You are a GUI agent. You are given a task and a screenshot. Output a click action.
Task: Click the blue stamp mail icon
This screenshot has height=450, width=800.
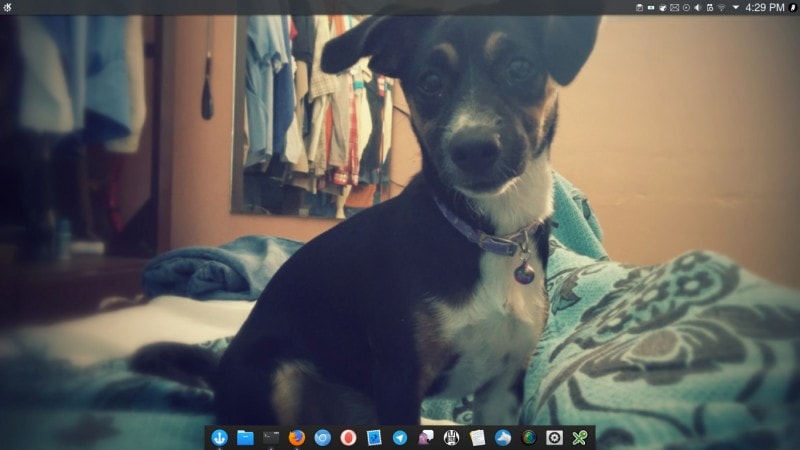pyautogui.click(x=374, y=437)
